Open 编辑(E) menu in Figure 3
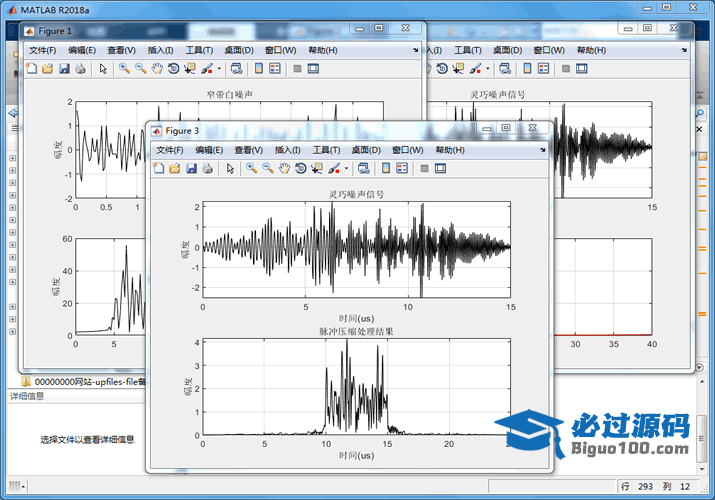The width and height of the screenshot is (715, 500). (x=209, y=150)
